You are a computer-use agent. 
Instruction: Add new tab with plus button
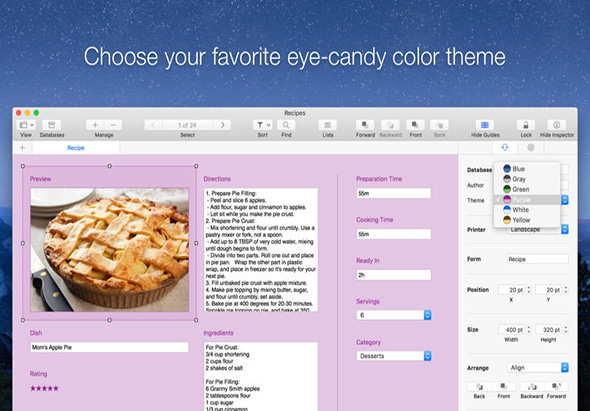pyautogui.click(x=23, y=148)
